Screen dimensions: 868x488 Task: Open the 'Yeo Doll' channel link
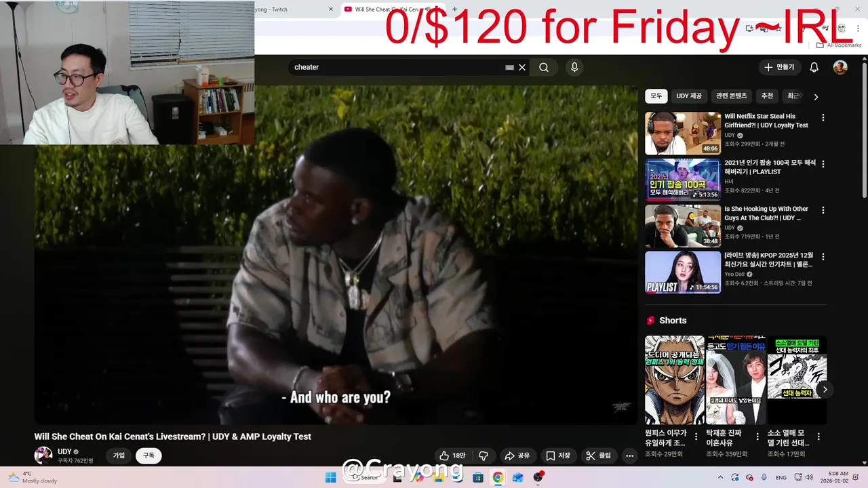click(x=734, y=274)
